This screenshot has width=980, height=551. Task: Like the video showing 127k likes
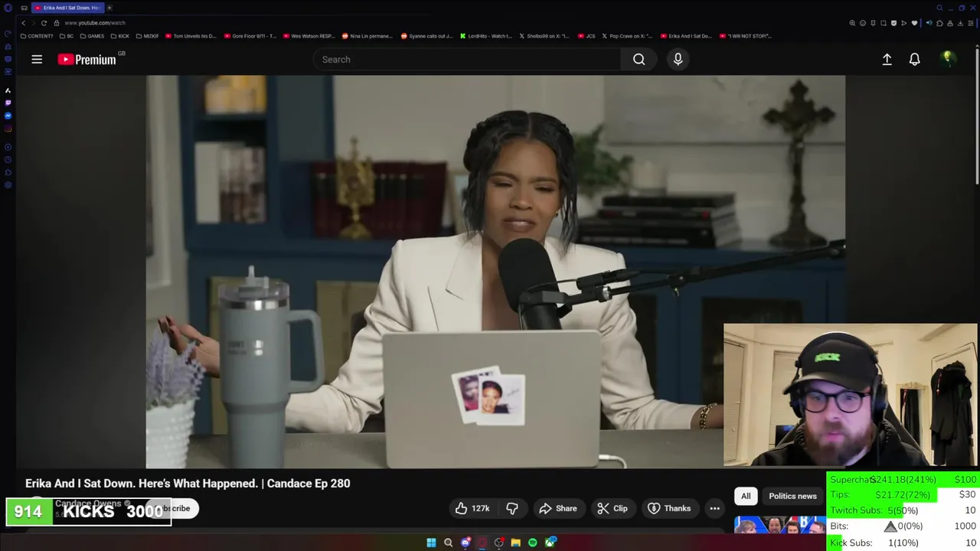472,508
